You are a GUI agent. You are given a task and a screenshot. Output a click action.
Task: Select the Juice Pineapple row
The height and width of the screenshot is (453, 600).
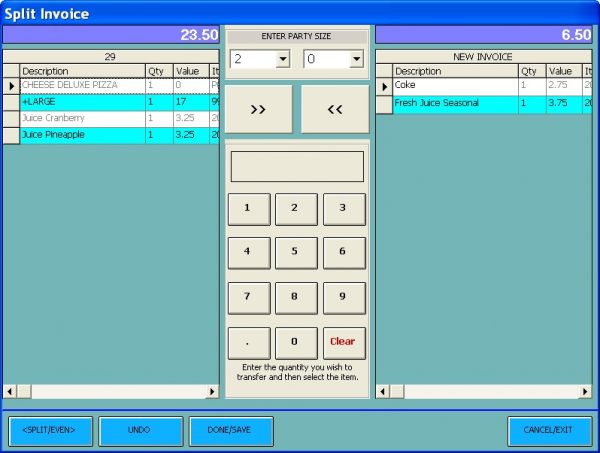(82, 134)
